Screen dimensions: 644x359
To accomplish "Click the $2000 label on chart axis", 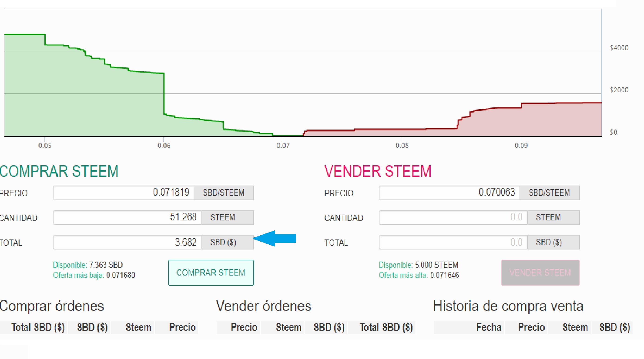I will point(619,90).
